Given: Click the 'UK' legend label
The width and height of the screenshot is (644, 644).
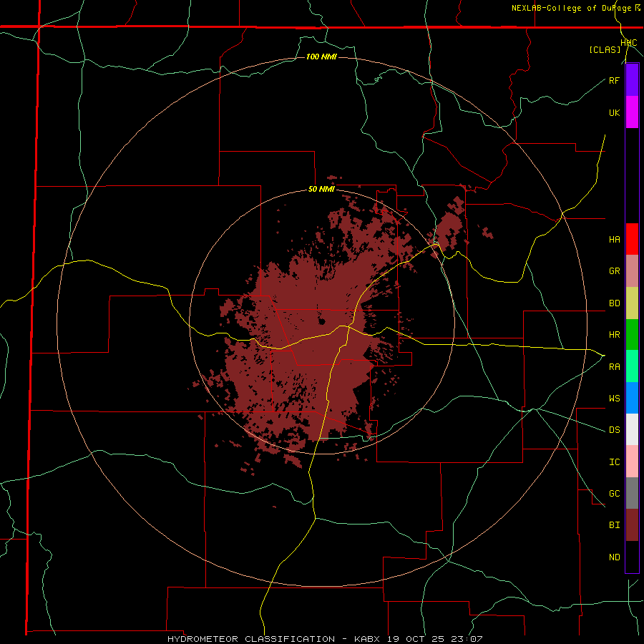Looking at the screenshot, I should pos(614,112).
